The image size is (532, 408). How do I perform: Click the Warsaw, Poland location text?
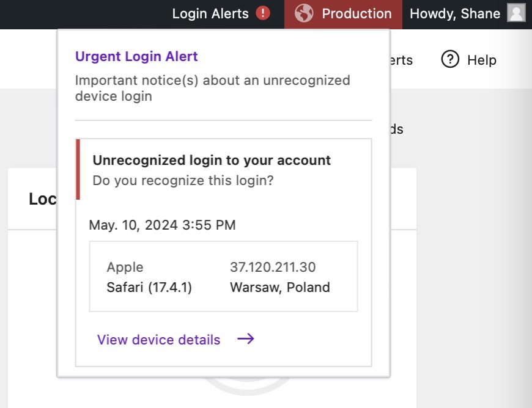[x=279, y=287]
